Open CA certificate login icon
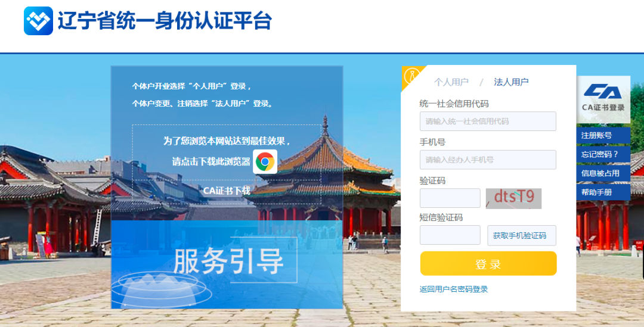This screenshot has width=644, height=327. coord(603,99)
